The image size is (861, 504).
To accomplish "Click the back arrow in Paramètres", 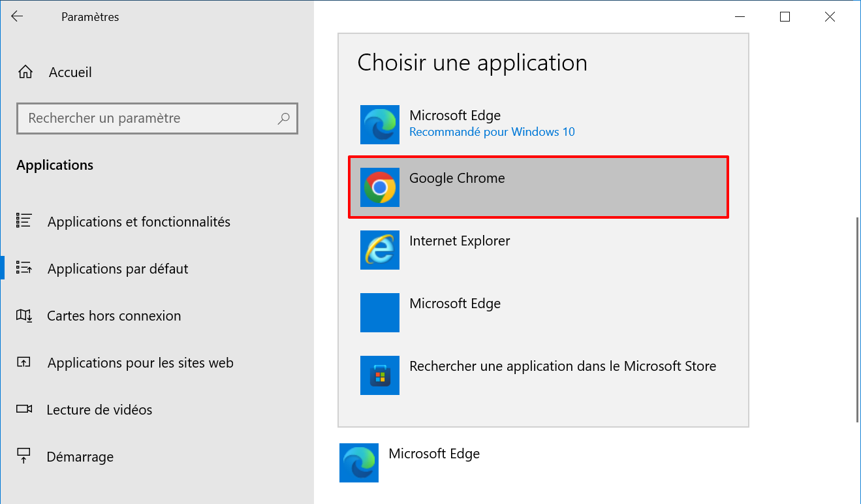I will [x=17, y=17].
